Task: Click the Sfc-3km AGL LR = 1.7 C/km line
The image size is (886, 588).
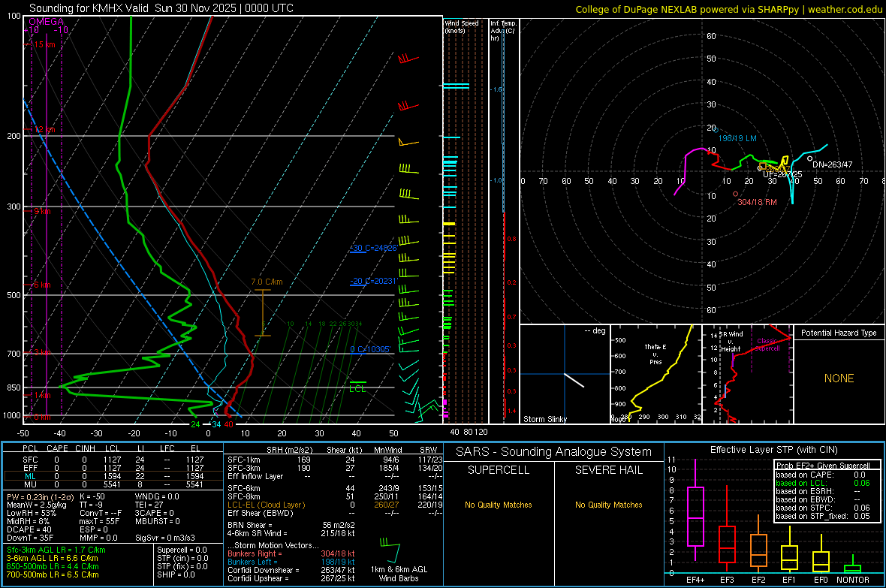Action: pos(56,550)
